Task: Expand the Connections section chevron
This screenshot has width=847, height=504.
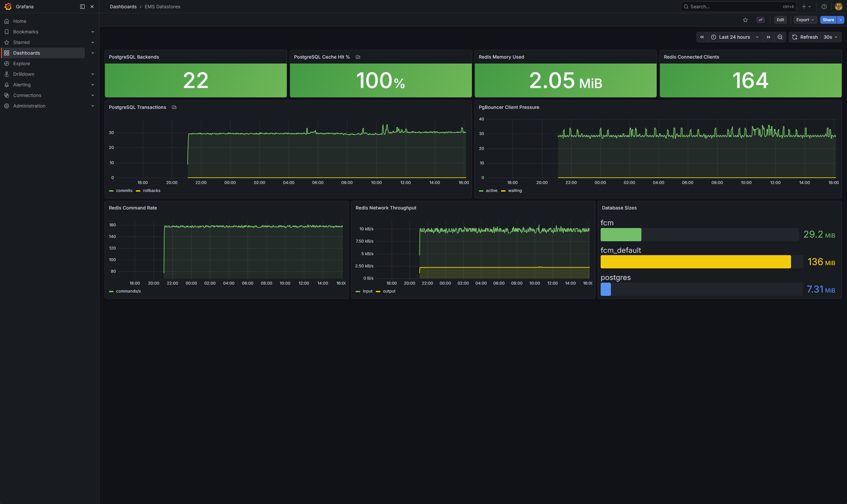Action: pos(93,95)
